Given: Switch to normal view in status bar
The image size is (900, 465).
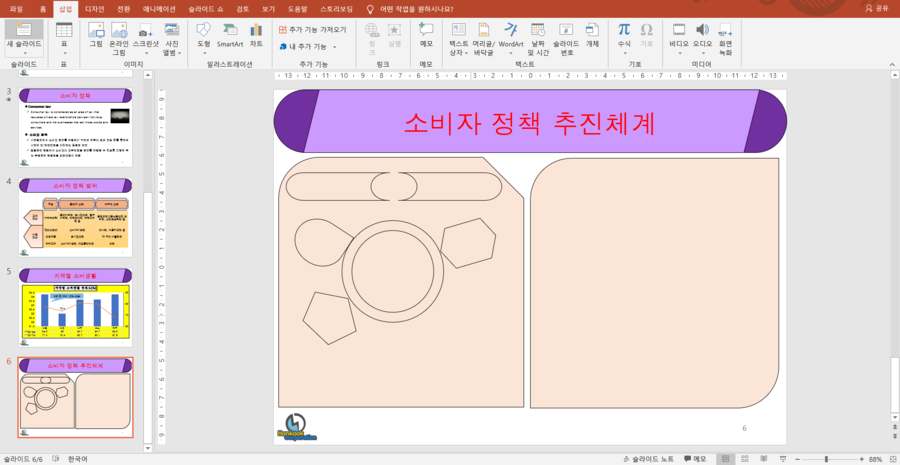Looking at the screenshot, I should pos(726,459).
